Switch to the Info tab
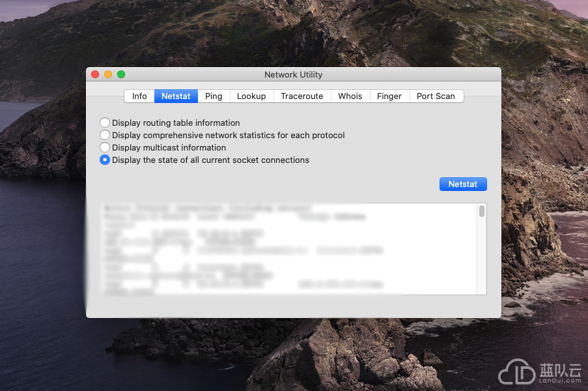 pyautogui.click(x=139, y=96)
